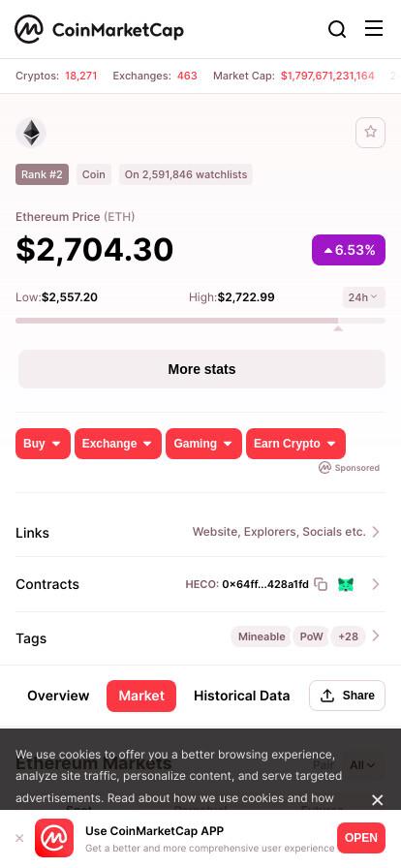
Task: Dismiss the app banner with small X
Action: [19, 838]
